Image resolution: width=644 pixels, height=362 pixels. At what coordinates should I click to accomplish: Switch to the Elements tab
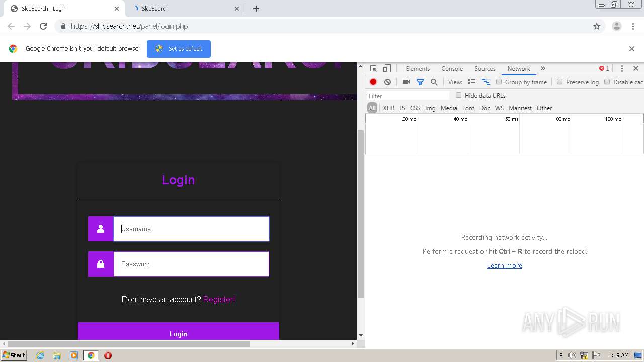pos(418,69)
